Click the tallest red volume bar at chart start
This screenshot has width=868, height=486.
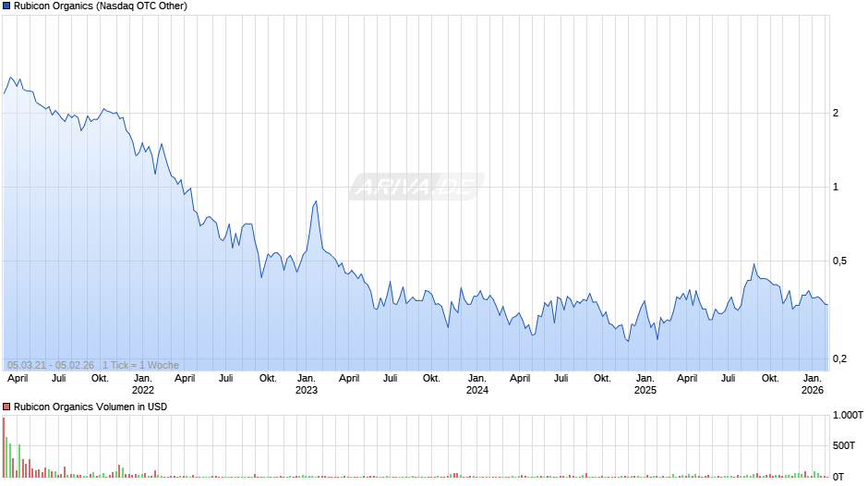(4, 448)
